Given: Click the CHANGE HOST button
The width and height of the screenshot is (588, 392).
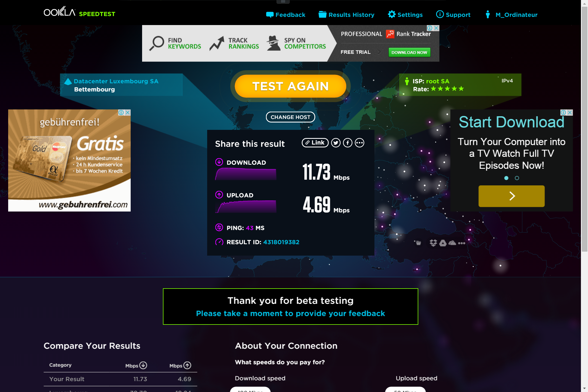Looking at the screenshot, I should pyautogui.click(x=290, y=117).
